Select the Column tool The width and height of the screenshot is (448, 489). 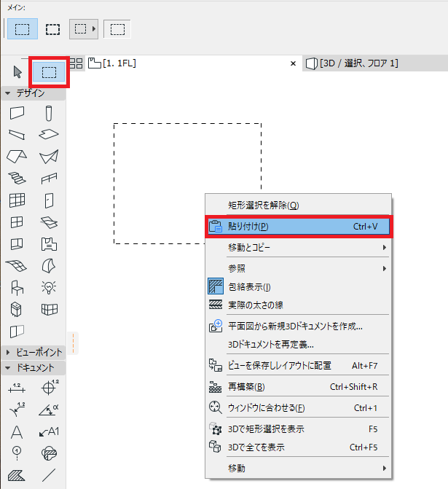tap(49, 113)
